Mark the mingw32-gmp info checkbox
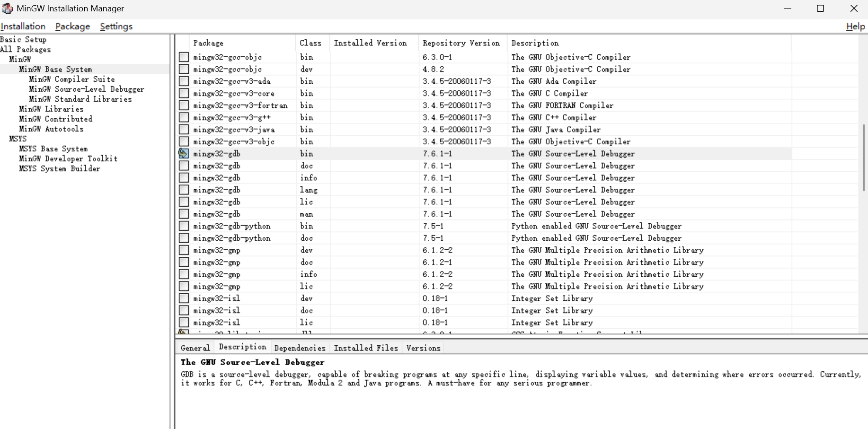The image size is (868, 429). click(184, 274)
